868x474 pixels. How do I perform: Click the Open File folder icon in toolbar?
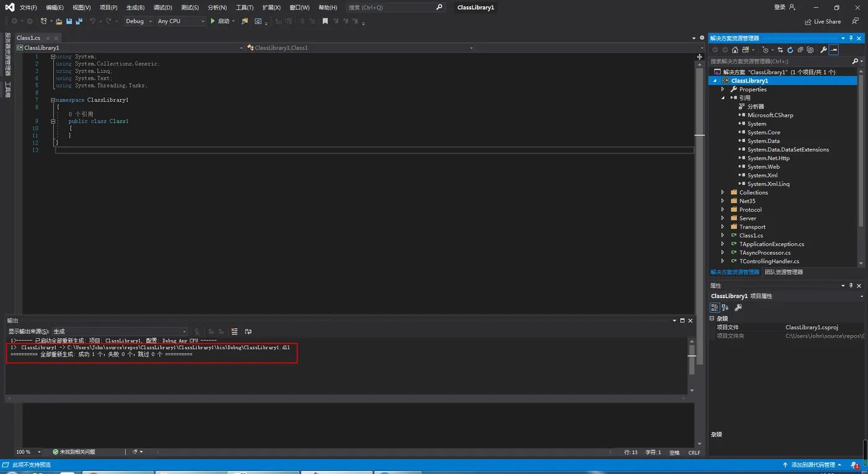59,21
